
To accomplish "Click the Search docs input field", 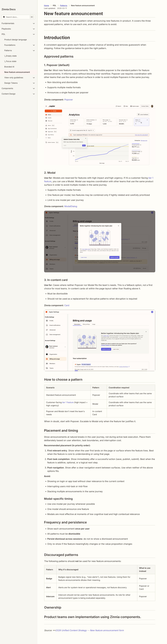I will [x=18, y=17].
